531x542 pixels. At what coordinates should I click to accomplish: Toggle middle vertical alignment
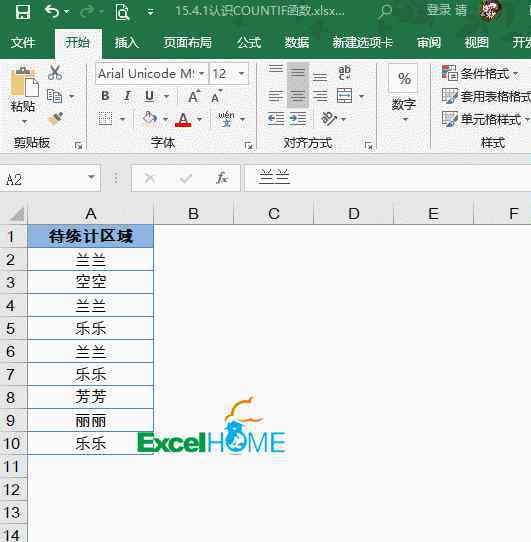[x=297, y=73]
